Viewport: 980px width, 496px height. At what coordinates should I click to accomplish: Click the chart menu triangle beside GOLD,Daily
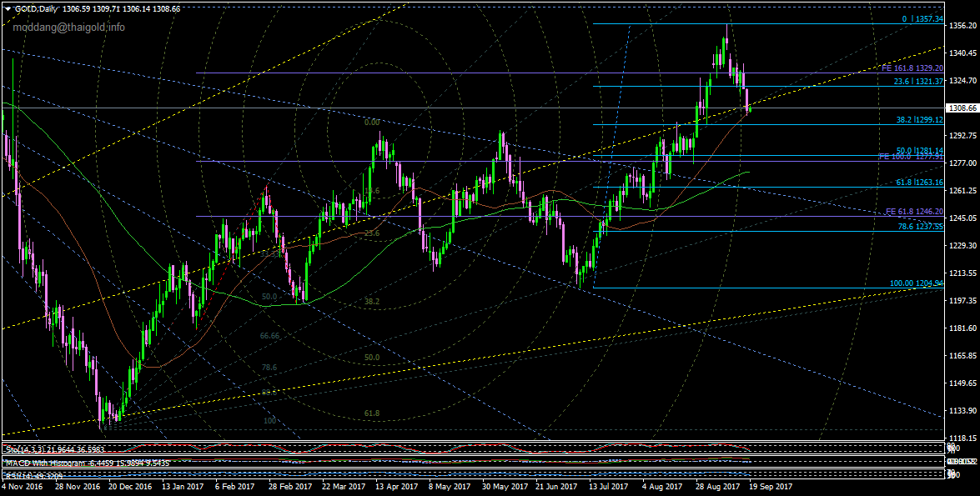pyautogui.click(x=7, y=9)
